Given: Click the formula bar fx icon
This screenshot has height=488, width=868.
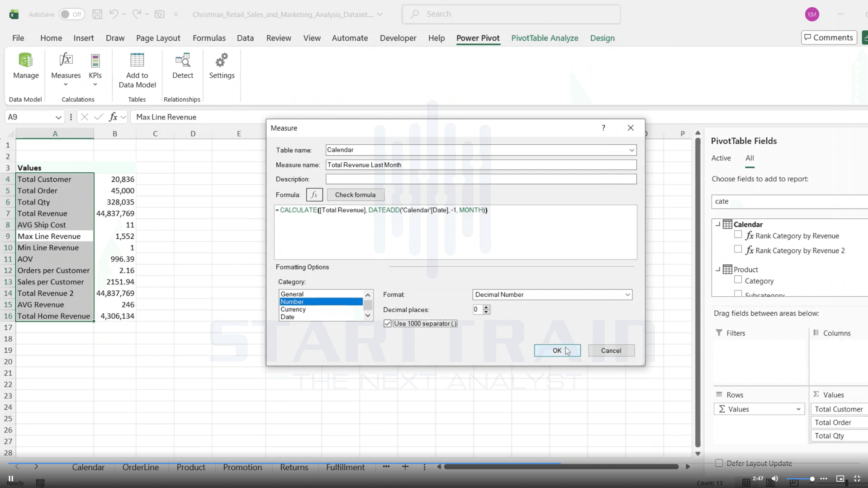Looking at the screenshot, I should point(113,117).
